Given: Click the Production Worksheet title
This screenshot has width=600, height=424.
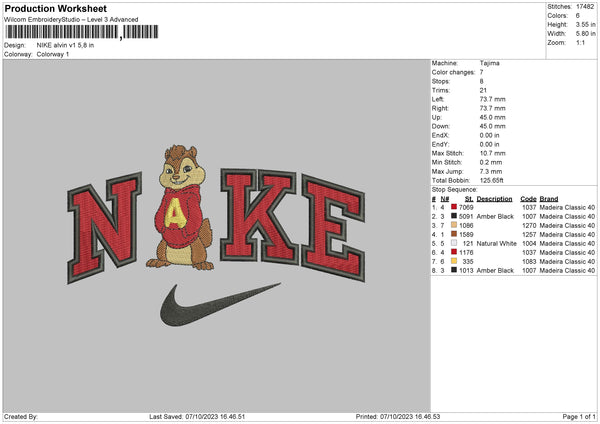Looking at the screenshot, I should (x=55, y=8).
